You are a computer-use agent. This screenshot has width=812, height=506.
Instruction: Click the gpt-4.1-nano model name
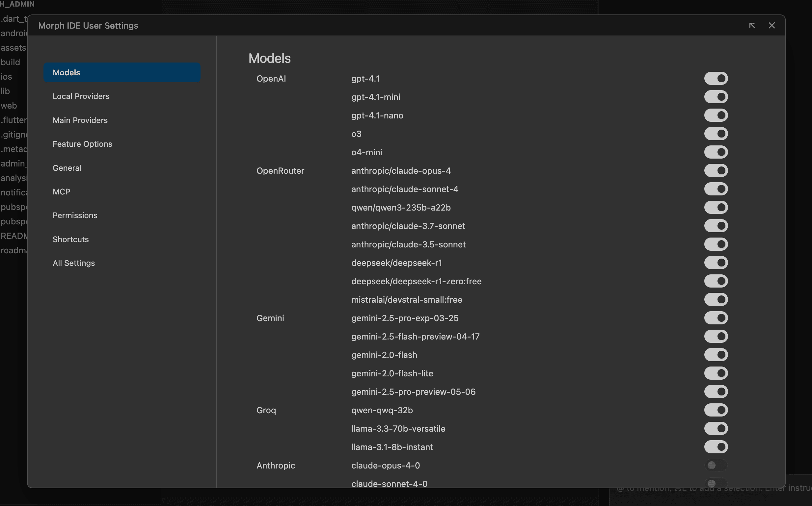coord(377,116)
